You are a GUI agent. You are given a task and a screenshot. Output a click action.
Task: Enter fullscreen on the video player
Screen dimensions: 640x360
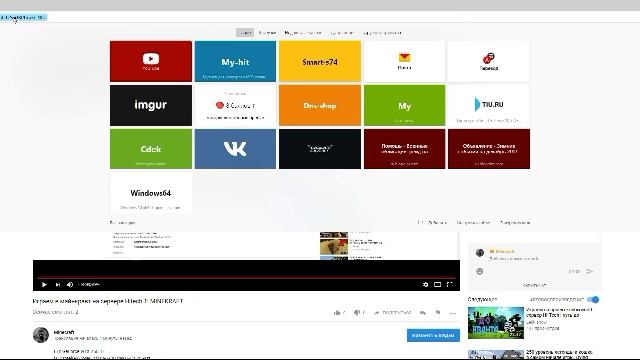pyautogui.click(x=449, y=284)
